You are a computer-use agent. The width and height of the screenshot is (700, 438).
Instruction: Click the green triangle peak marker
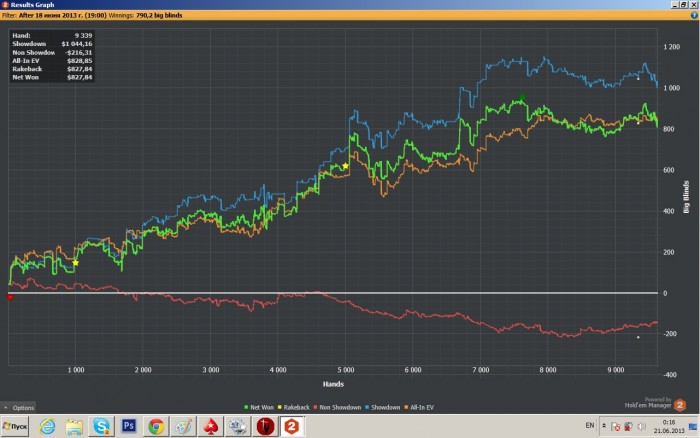[x=522, y=96]
